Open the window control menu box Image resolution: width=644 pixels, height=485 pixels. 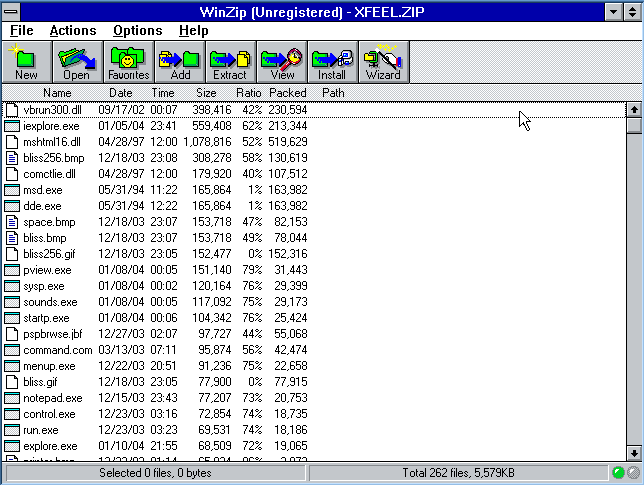11,11
